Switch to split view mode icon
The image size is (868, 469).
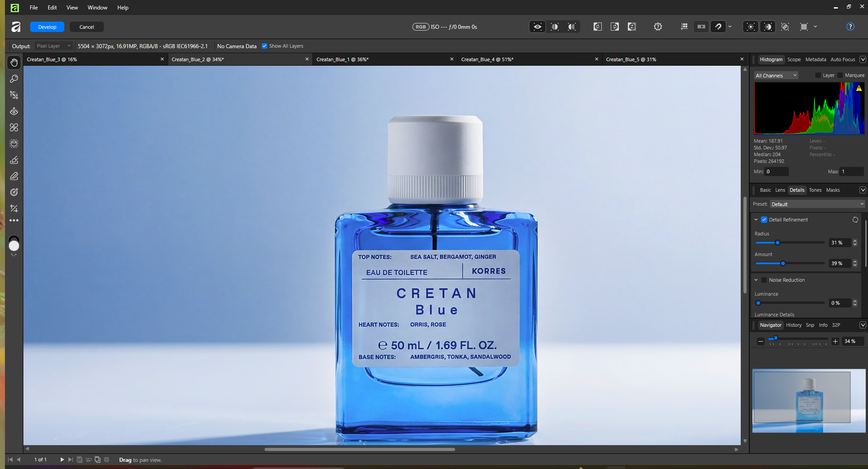(555, 27)
